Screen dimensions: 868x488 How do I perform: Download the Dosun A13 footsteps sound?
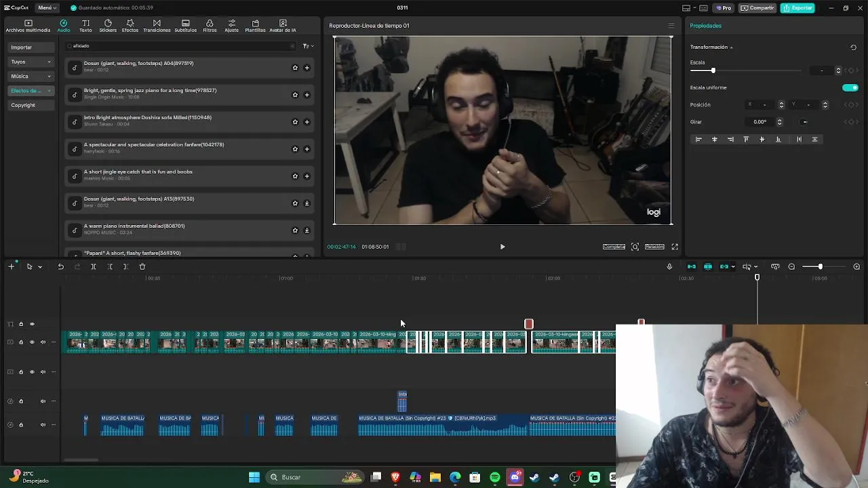[307, 203]
